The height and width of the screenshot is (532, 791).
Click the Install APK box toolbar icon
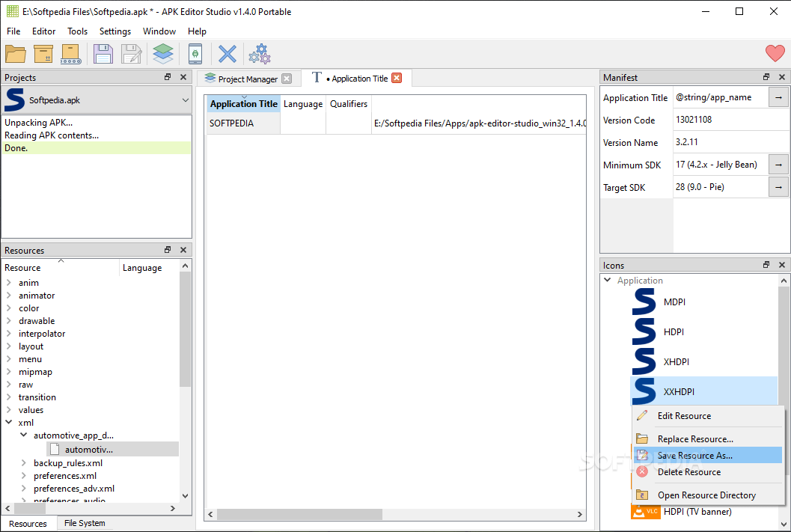click(x=43, y=54)
